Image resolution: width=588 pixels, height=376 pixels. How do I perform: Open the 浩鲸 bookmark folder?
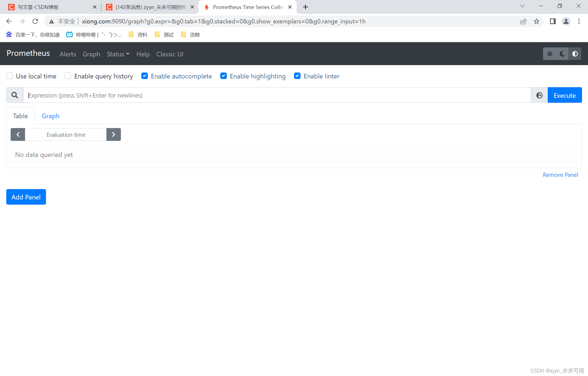pos(190,35)
